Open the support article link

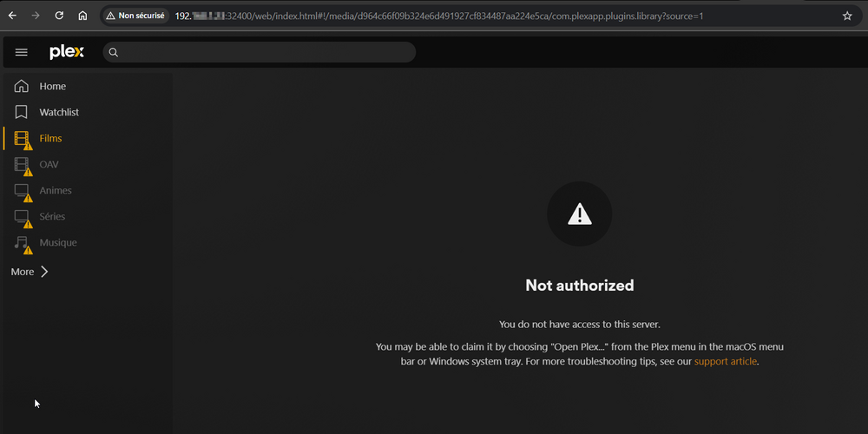(725, 361)
